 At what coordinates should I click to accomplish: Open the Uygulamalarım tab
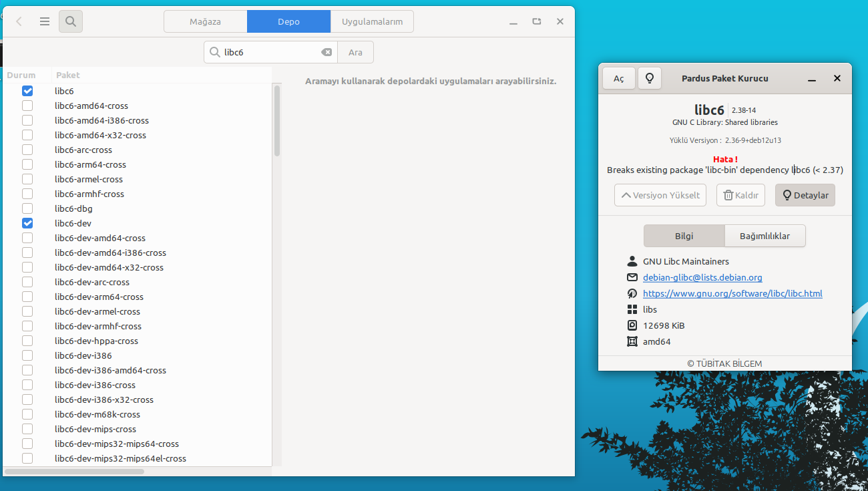click(372, 21)
